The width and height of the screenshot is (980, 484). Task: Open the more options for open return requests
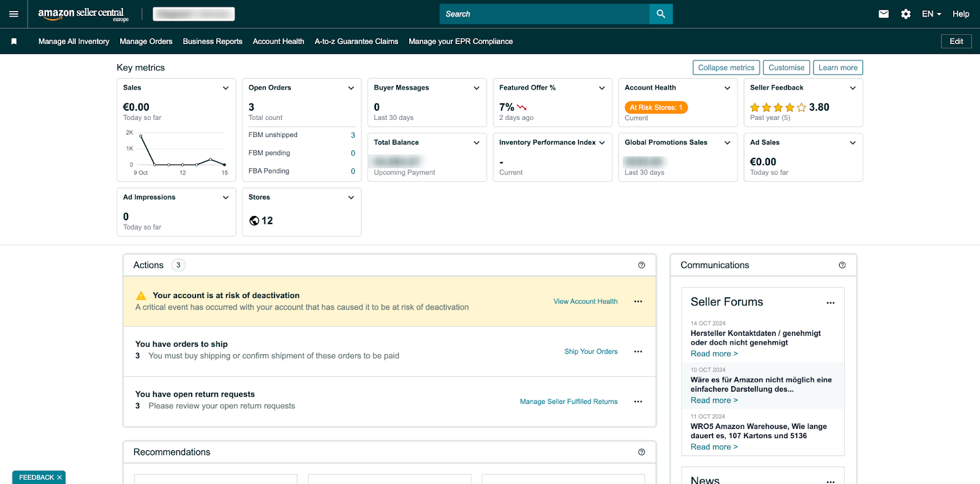click(638, 402)
